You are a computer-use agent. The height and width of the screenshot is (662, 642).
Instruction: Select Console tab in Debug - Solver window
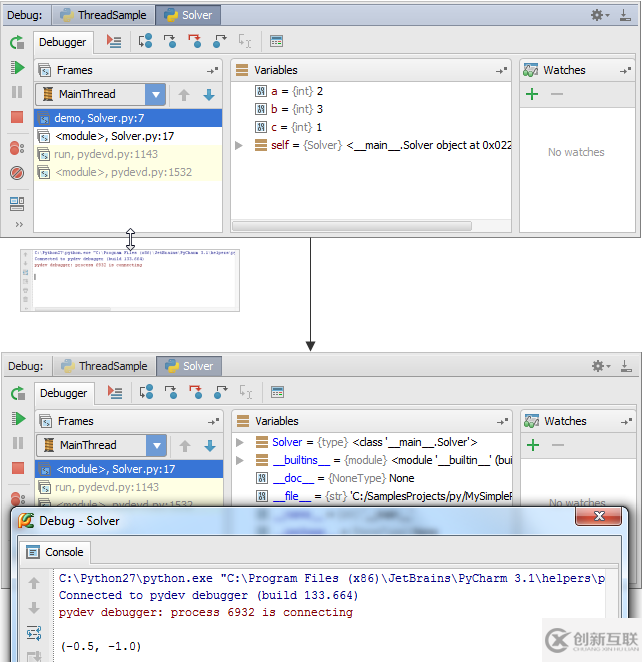pyautogui.click(x=55, y=552)
